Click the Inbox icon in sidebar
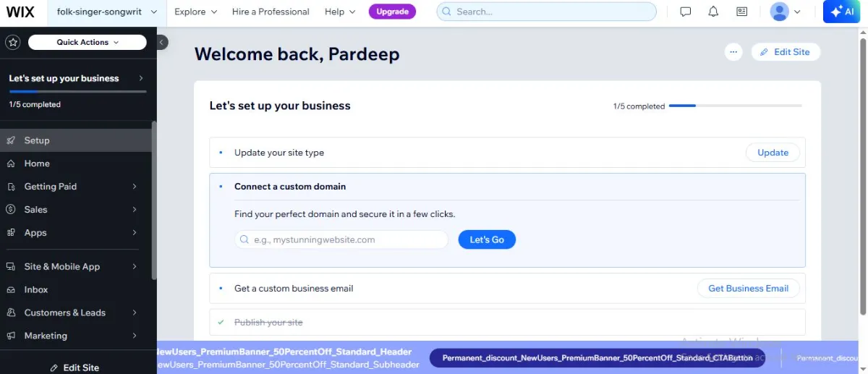868x374 pixels. 11,289
